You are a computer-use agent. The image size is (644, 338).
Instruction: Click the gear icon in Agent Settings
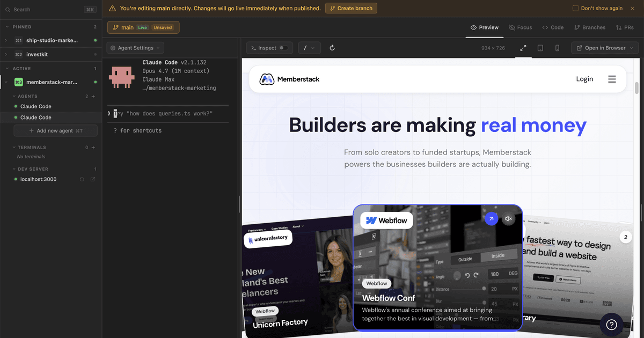point(113,48)
